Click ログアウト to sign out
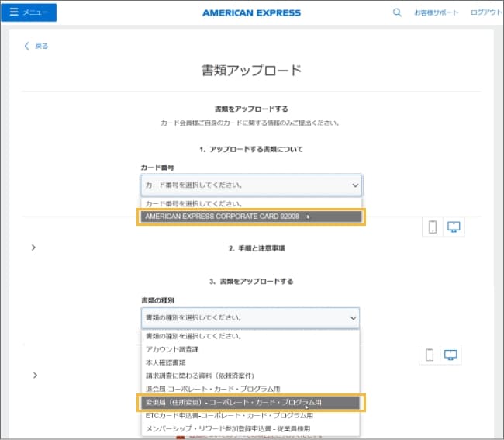Viewport: 504px width, 440px height. (486, 13)
